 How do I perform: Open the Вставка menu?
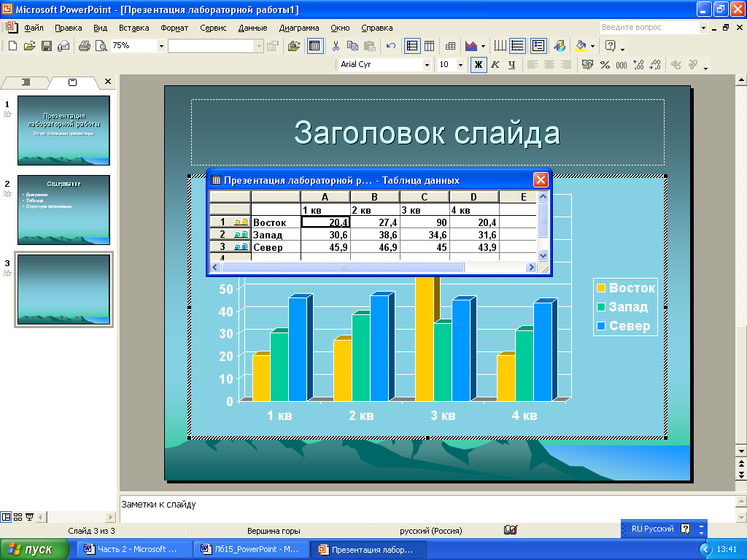tap(134, 28)
